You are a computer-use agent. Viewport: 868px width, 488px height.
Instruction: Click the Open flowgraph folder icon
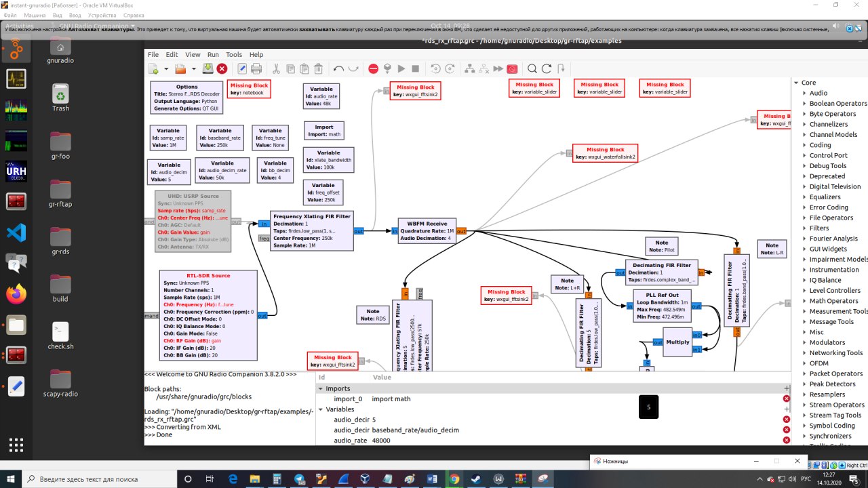(x=180, y=68)
